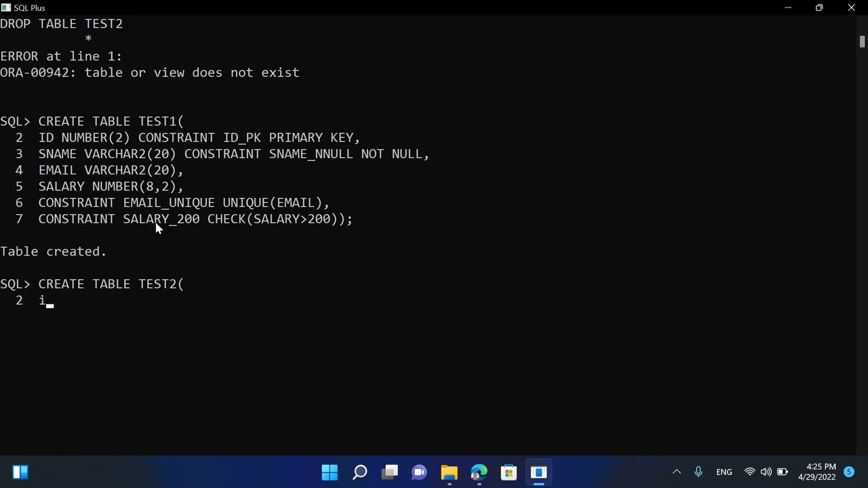Click the microphone tray icon

click(x=698, y=472)
